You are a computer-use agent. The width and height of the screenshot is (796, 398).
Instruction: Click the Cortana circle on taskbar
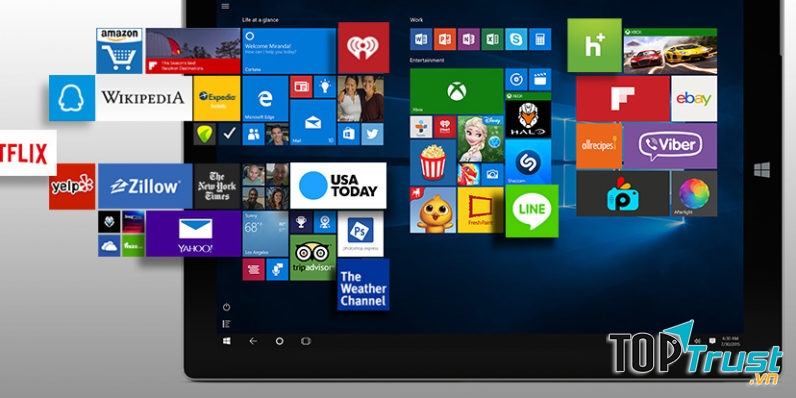pyautogui.click(x=279, y=341)
